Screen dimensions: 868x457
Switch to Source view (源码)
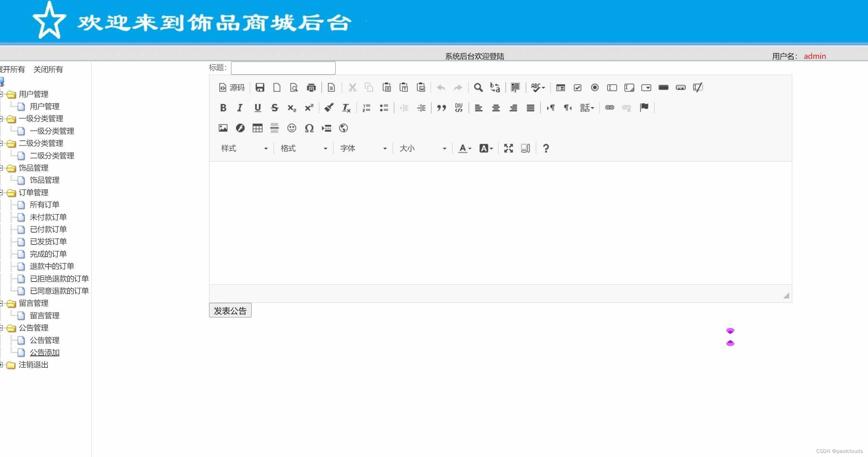pyautogui.click(x=232, y=87)
